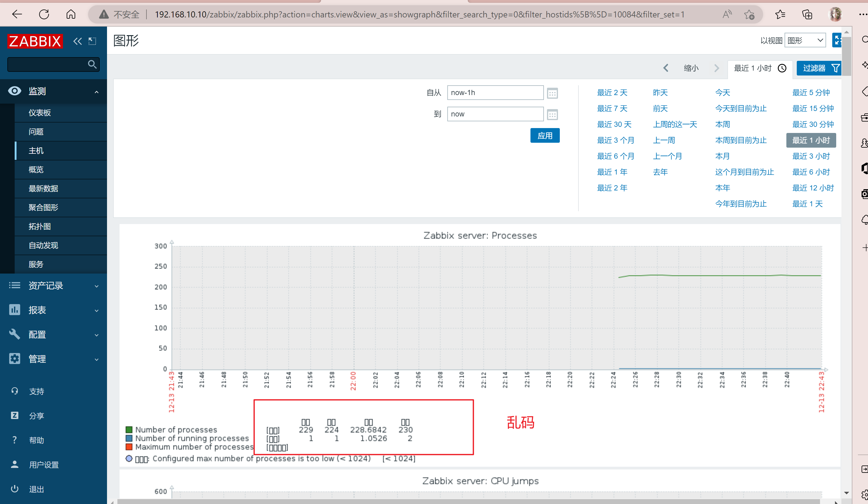Open 服务 services menu item

click(x=61, y=264)
